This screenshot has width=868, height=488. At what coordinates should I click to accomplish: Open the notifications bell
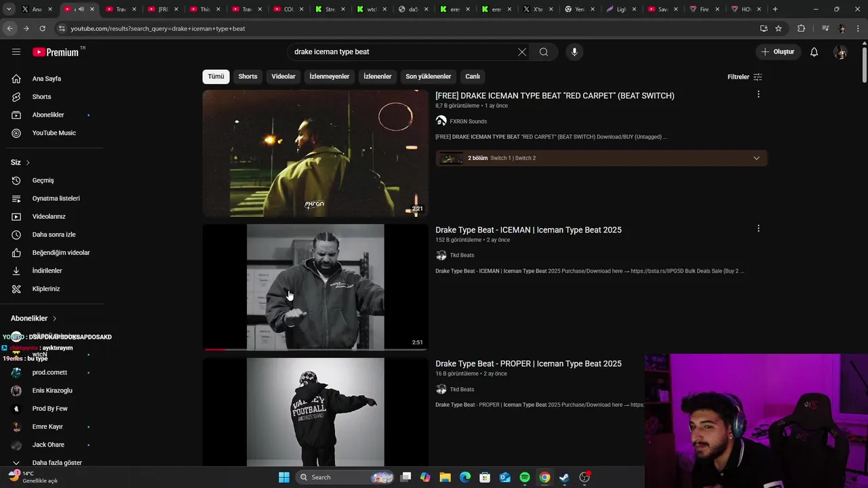click(x=814, y=52)
